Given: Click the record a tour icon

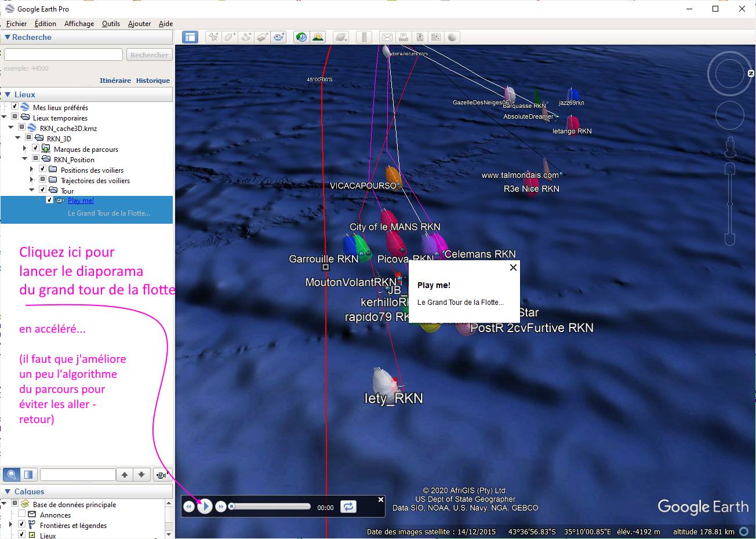Looking at the screenshot, I should click(x=279, y=37).
